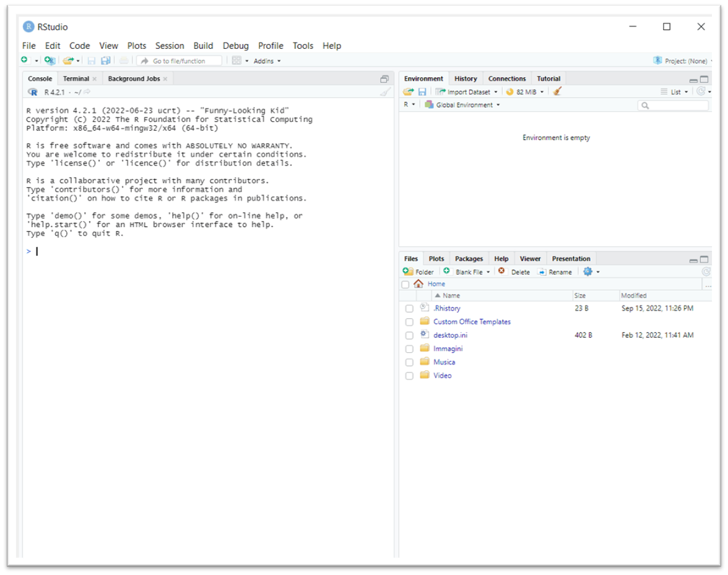Save current document using floppy icon
728x575 pixels.
pos(92,61)
